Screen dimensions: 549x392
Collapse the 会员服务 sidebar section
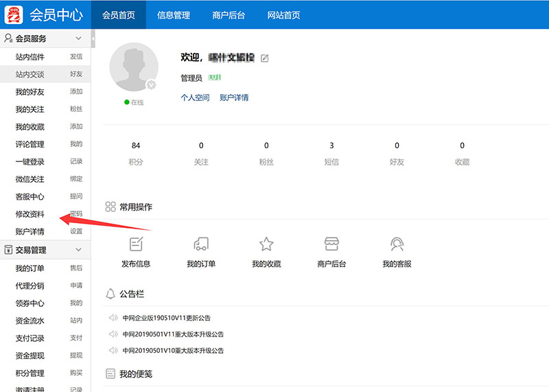(78, 39)
